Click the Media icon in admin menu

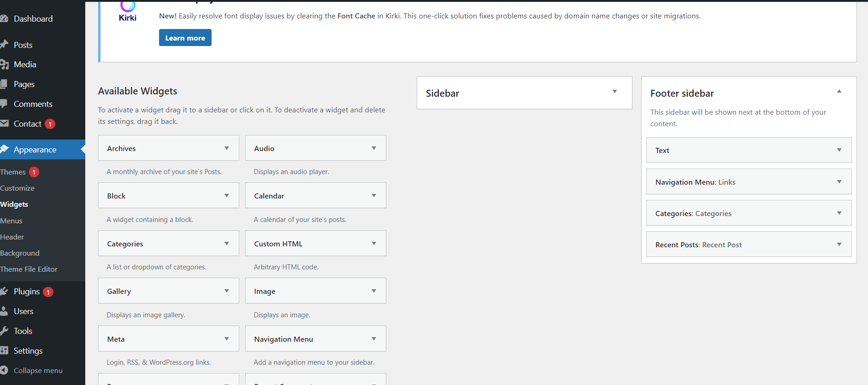(5, 64)
